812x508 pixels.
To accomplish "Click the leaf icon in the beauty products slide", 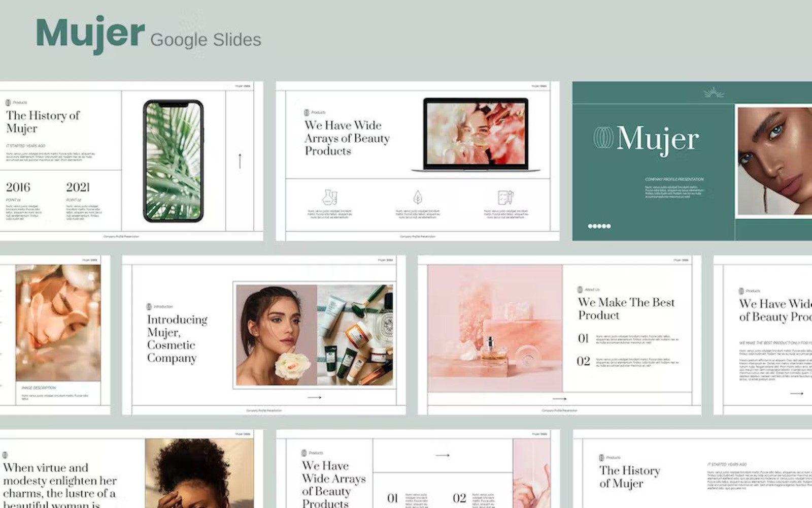I will pyautogui.click(x=418, y=197).
